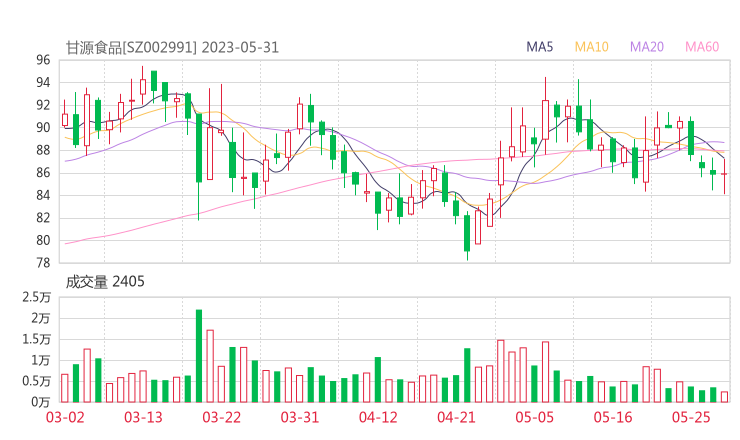Select the 80 price axis label
The width and height of the screenshot is (740, 440).
43,240
